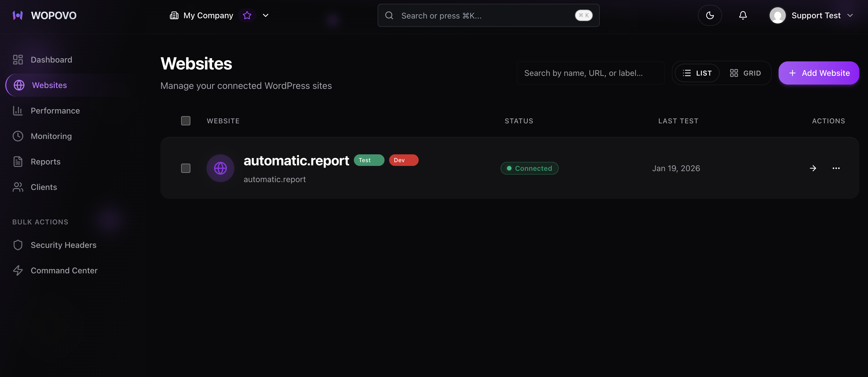This screenshot has width=868, height=377.
Task: Click the globe icon of automatic.report site
Action: (x=220, y=168)
